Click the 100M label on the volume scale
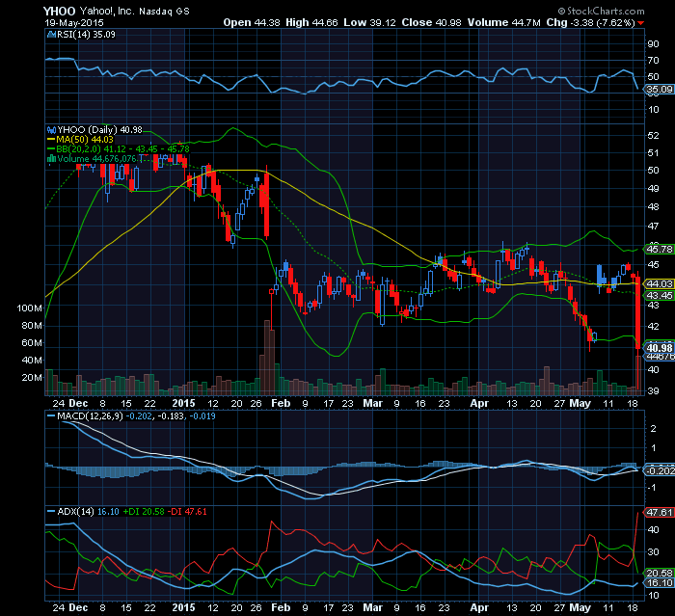Image resolution: width=675 pixels, height=616 pixels. tap(29, 308)
